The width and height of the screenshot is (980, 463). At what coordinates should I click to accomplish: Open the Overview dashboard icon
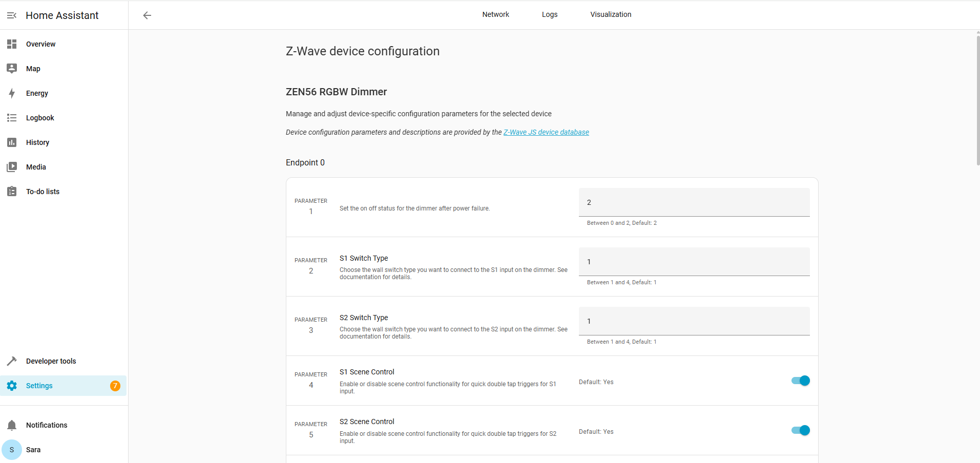(12, 44)
